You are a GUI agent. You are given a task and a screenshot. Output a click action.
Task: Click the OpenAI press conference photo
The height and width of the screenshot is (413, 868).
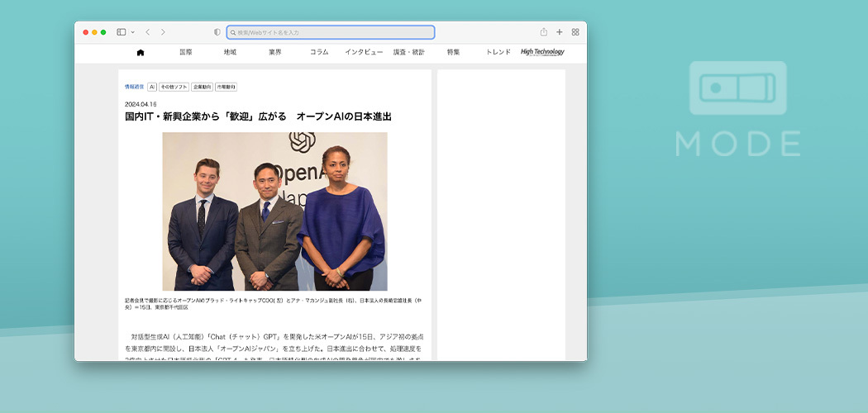click(x=274, y=211)
